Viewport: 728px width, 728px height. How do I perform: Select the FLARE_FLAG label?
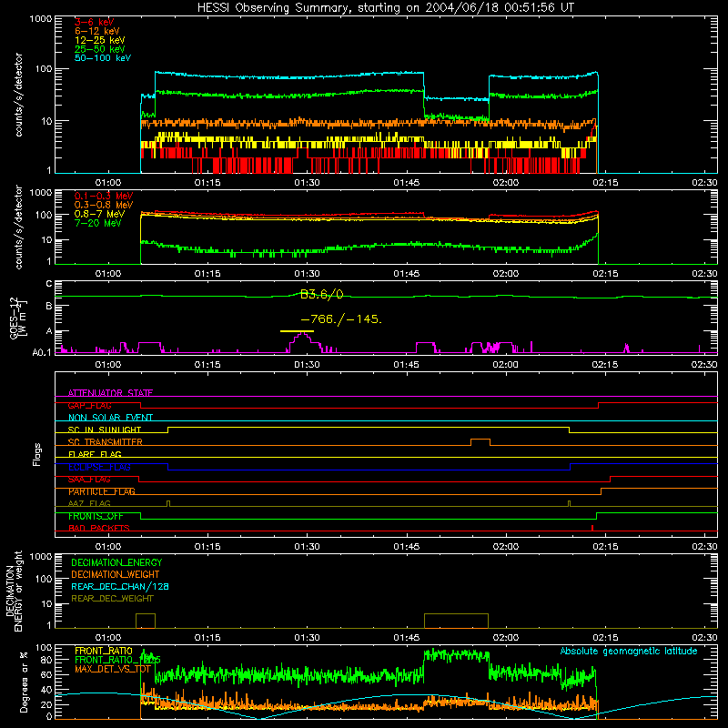(95, 454)
